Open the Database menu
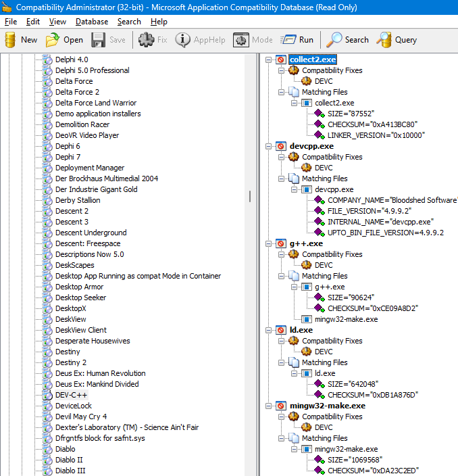This screenshot has width=458, height=476. (x=91, y=22)
